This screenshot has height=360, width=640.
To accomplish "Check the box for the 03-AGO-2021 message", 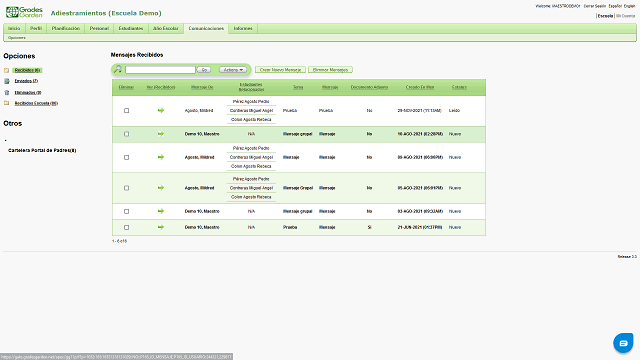I will click(x=127, y=211).
